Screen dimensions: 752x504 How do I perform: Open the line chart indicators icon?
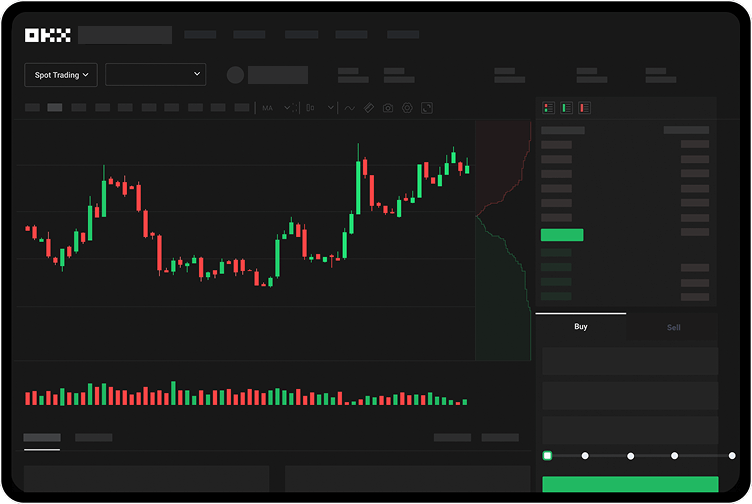[350, 108]
